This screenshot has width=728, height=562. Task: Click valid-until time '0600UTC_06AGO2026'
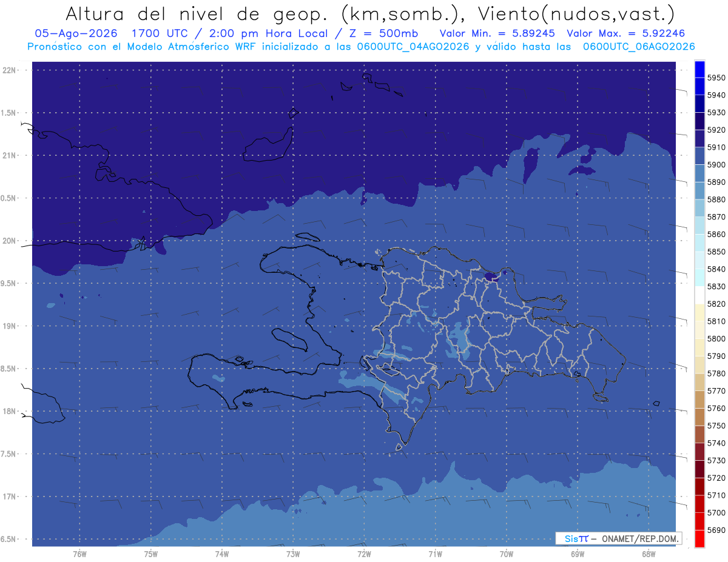click(x=639, y=46)
